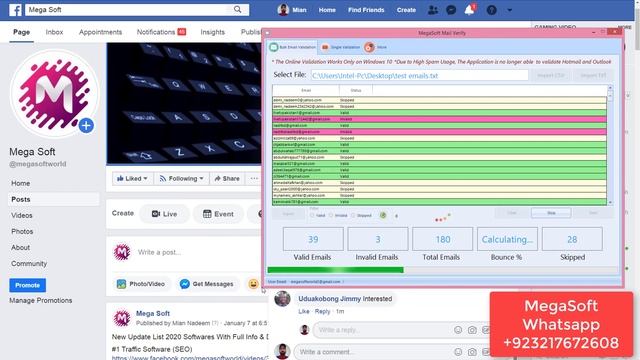640x360 pixels.
Task: Open the notifications bell icon
Action: 469,10
